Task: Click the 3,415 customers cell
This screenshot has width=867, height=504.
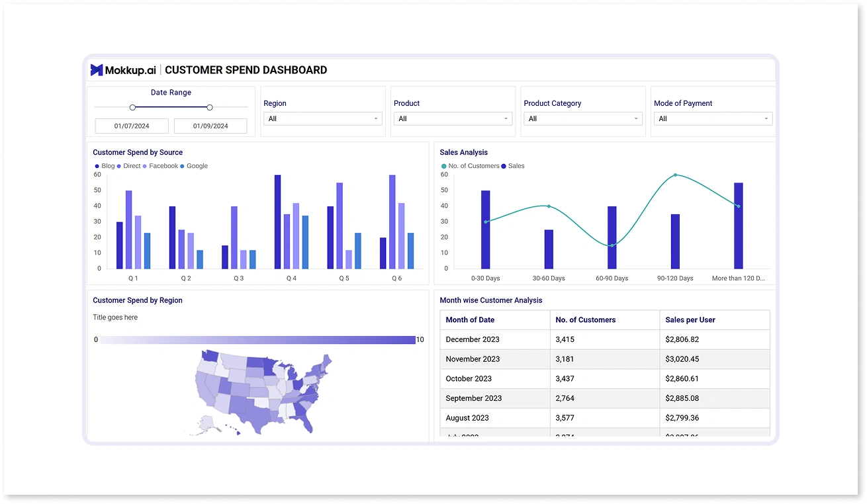Action: point(605,339)
